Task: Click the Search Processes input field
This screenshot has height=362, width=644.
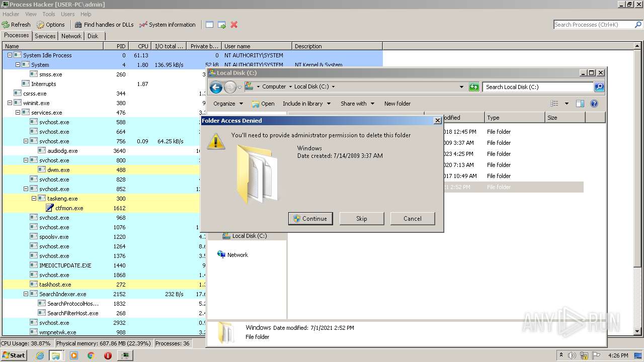Action: (593, 25)
